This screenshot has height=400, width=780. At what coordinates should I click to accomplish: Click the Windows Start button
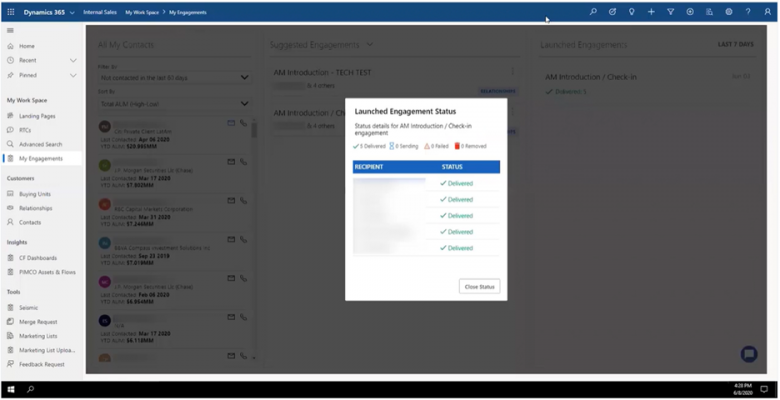tap(11, 389)
